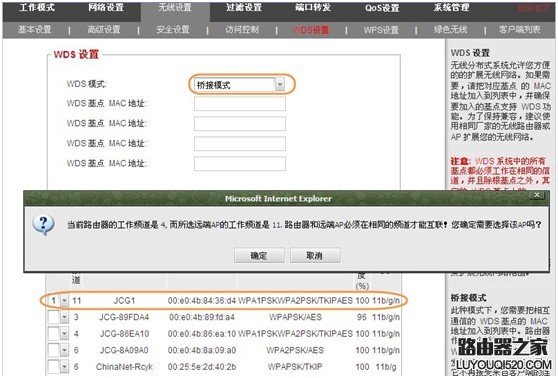Click the SSID JCG-8A09A0

124,350
